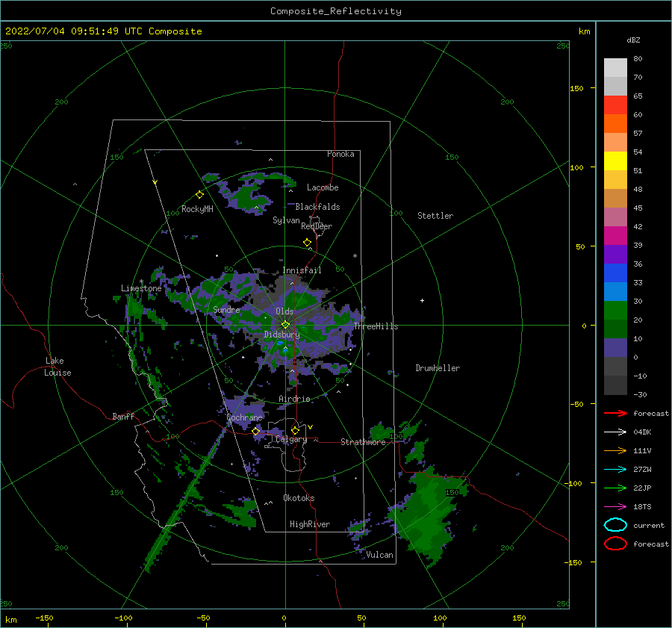Click the 80 dBZ light gray swatch
This screenshot has height=628, width=672.
point(615,67)
